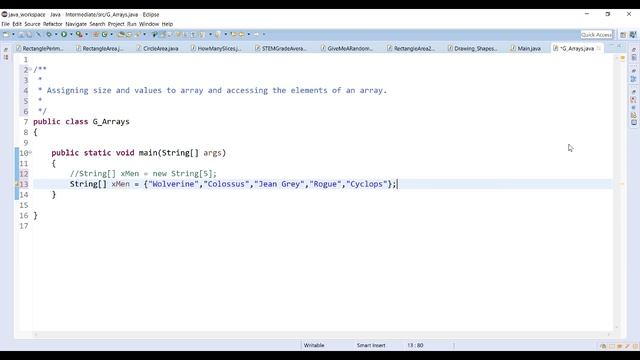Click the Search flashlight toolbar icon
Screen dimensions: 640x360
coord(138,35)
